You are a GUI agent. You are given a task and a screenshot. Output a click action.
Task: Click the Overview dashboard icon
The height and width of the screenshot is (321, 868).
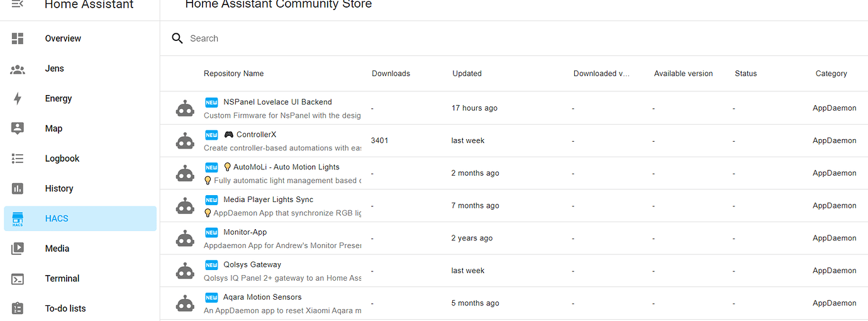[18, 38]
